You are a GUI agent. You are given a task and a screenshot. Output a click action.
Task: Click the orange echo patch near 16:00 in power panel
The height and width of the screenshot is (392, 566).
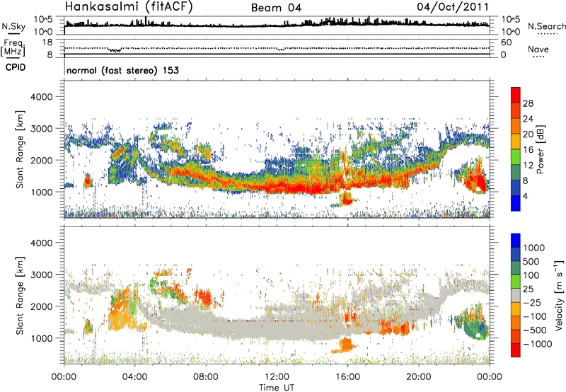pos(347,199)
